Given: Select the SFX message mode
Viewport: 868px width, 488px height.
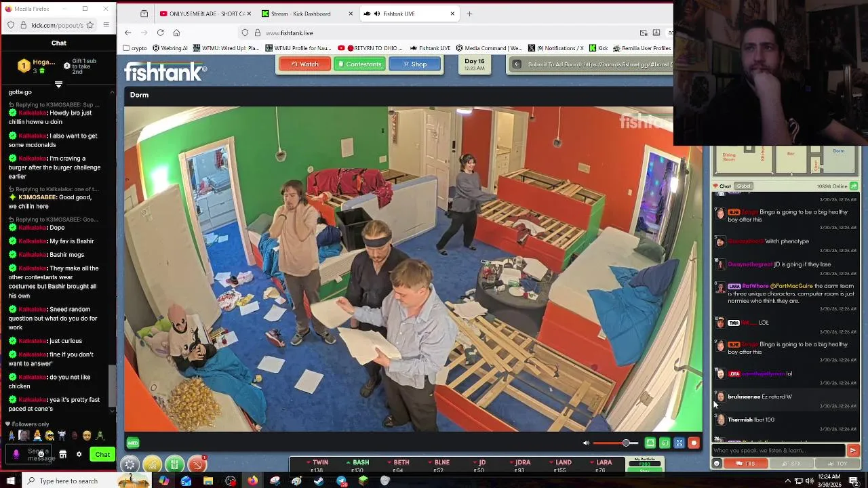Looking at the screenshot, I should point(791,464).
